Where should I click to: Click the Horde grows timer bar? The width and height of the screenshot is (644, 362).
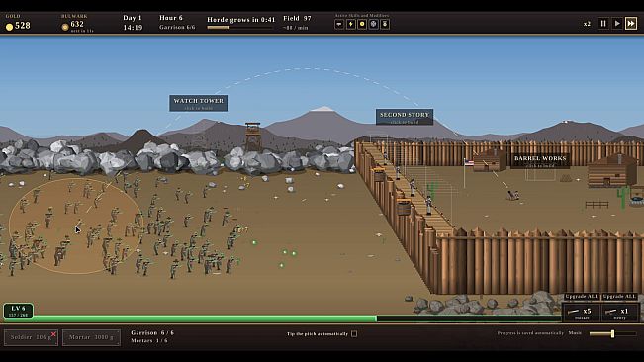click(239, 28)
